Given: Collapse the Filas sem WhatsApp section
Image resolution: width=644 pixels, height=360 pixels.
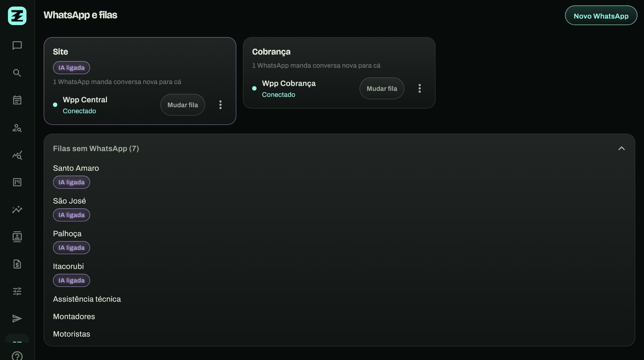Looking at the screenshot, I should 621,148.
